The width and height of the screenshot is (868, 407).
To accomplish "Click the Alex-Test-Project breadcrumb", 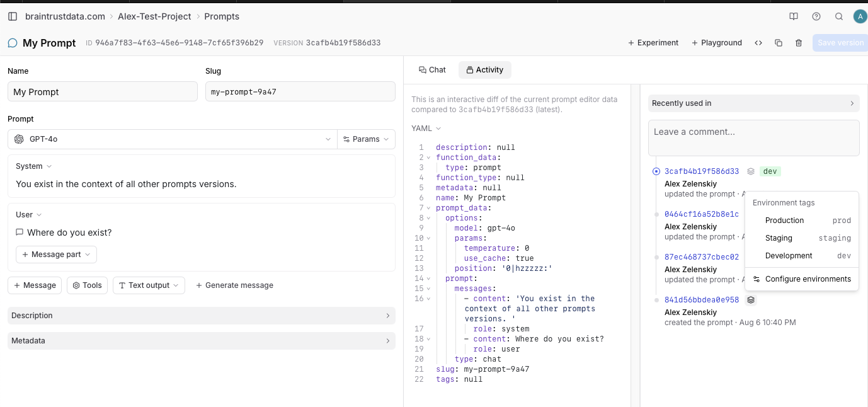I will tap(154, 16).
